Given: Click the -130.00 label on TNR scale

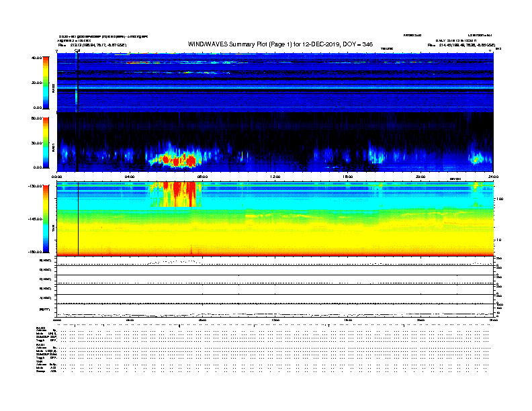Looking at the screenshot, I should pyautogui.click(x=35, y=186).
